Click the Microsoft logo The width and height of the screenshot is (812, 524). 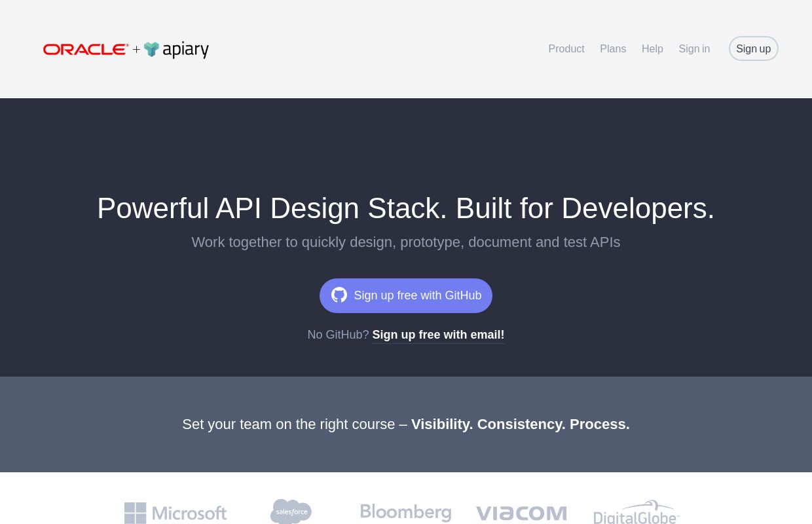click(x=175, y=513)
